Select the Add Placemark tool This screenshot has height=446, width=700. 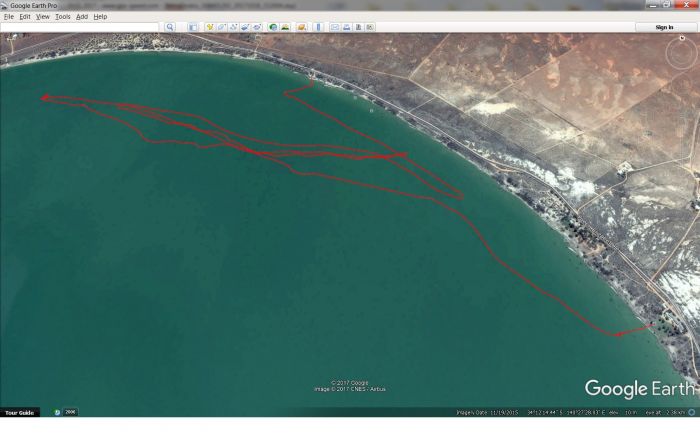(208, 27)
